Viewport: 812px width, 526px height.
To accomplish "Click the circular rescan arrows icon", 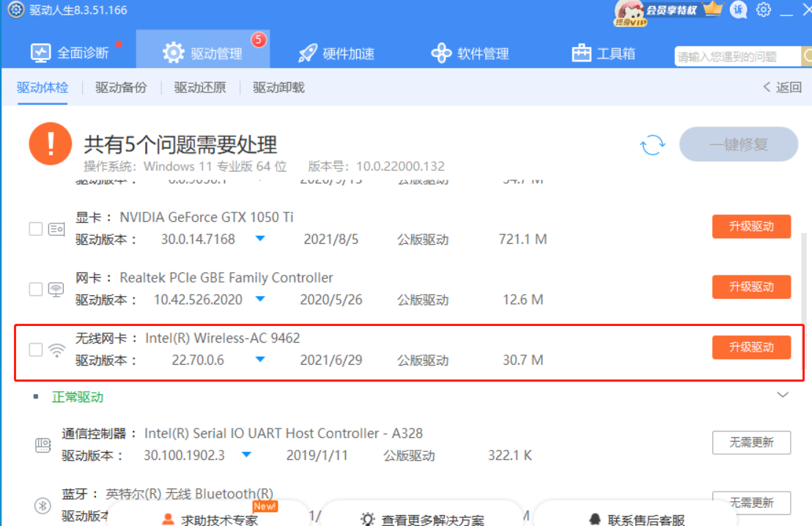I will tap(652, 144).
